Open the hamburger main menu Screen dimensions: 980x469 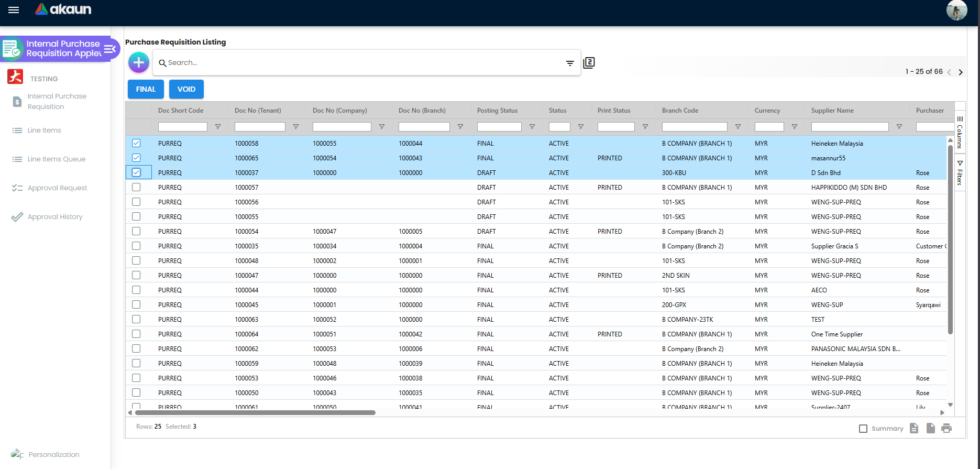point(14,10)
